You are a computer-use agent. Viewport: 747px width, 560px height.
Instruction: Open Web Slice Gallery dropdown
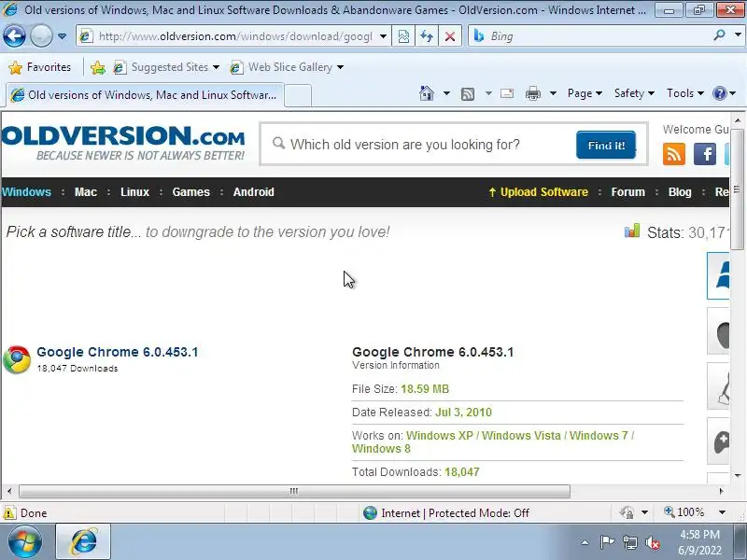coord(287,67)
